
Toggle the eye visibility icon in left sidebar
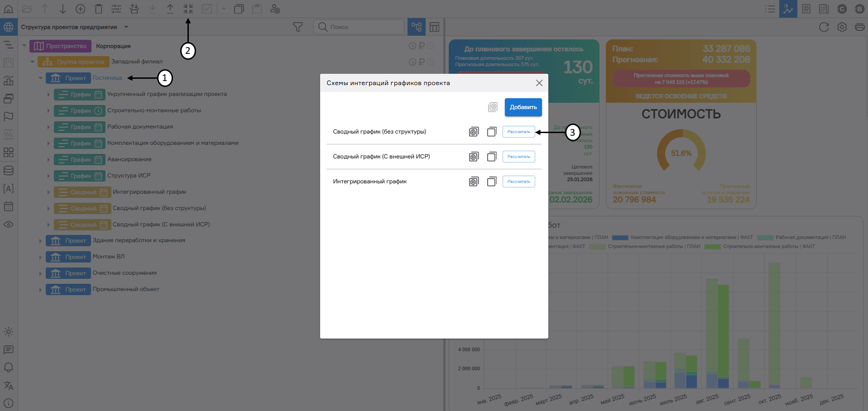(x=9, y=225)
